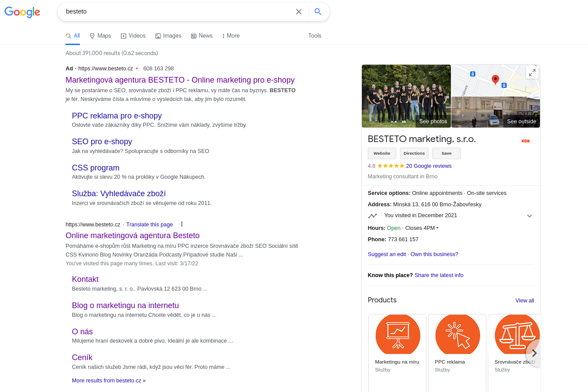The width and height of the screenshot is (588, 392).
Task: Open three-dot options next to Translate this page
Action: click(x=182, y=224)
